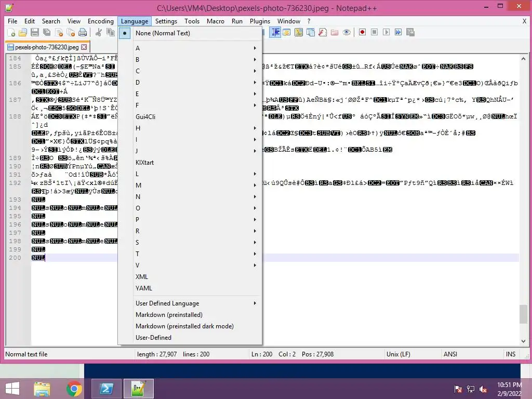532x399 pixels.
Task: Expand the S languages submenu
Action: click(x=190, y=243)
